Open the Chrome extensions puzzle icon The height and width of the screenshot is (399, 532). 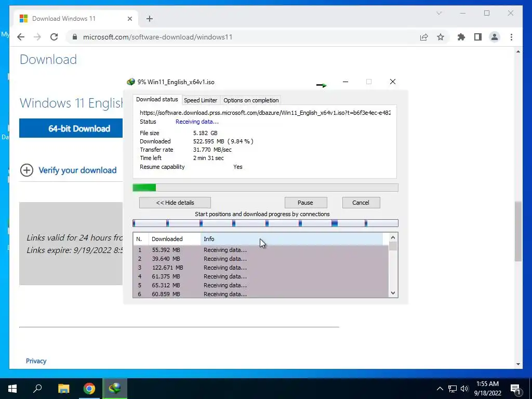point(461,37)
